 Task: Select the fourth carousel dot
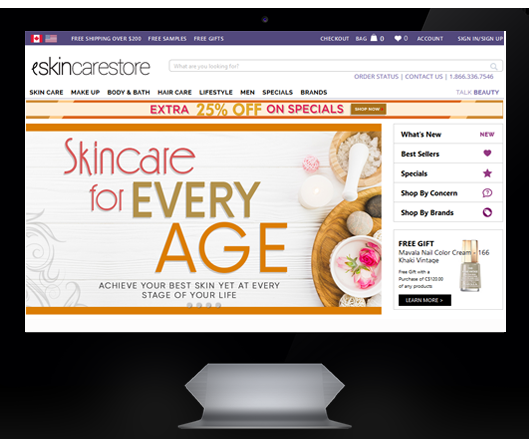click(218, 305)
